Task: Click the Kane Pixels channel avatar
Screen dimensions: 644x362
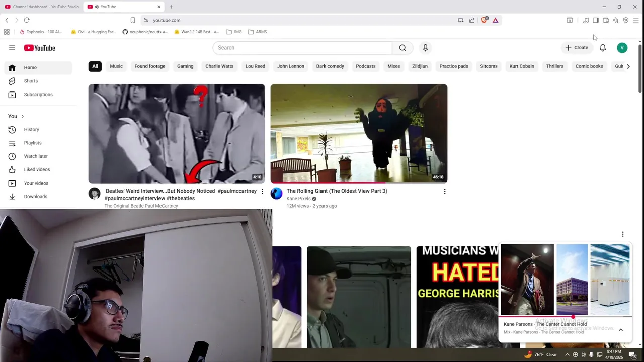Action: (x=277, y=194)
